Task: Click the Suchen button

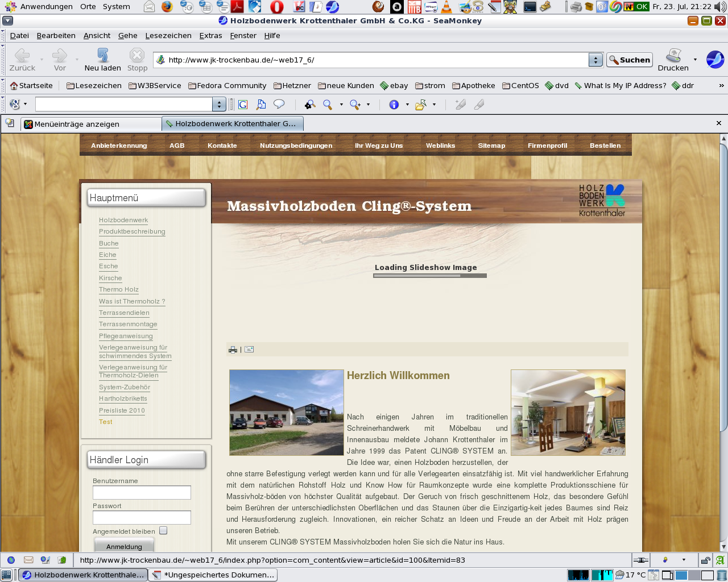Action: click(630, 60)
